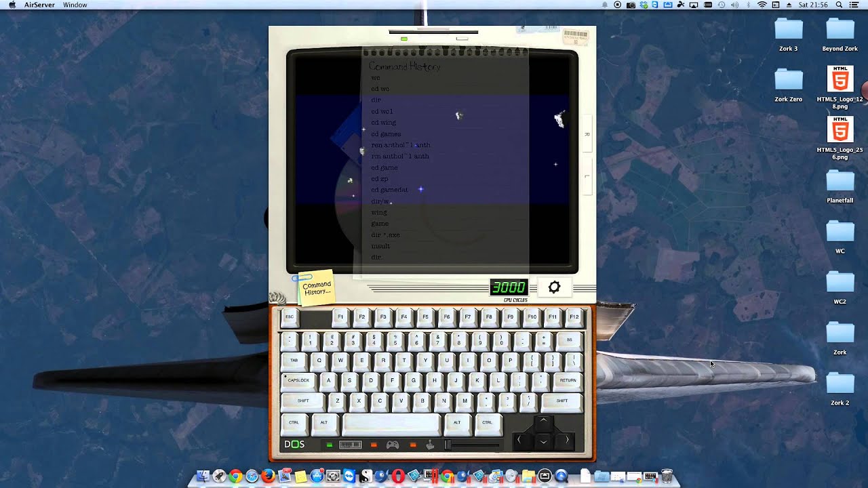Screen dimensions: 868x488
Task: Select 'unsult' in Command History list
Action: tap(380, 246)
